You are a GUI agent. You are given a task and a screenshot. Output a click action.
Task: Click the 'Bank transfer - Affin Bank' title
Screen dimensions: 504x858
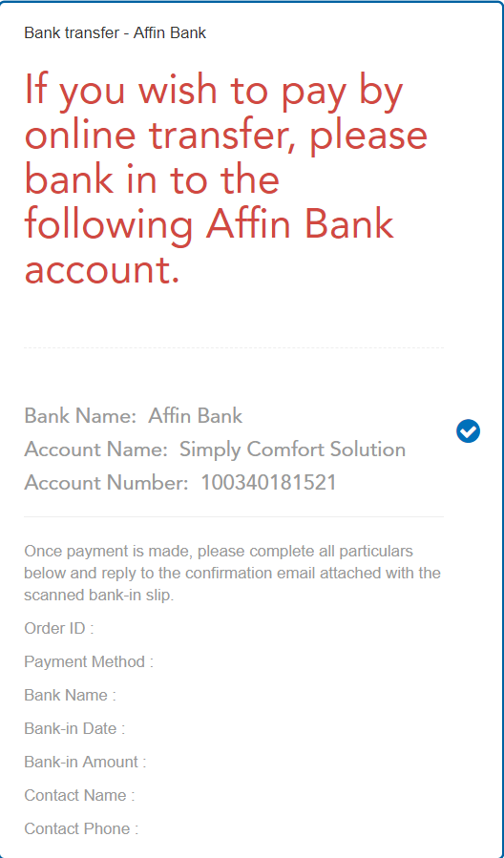(x=115, y=32)
